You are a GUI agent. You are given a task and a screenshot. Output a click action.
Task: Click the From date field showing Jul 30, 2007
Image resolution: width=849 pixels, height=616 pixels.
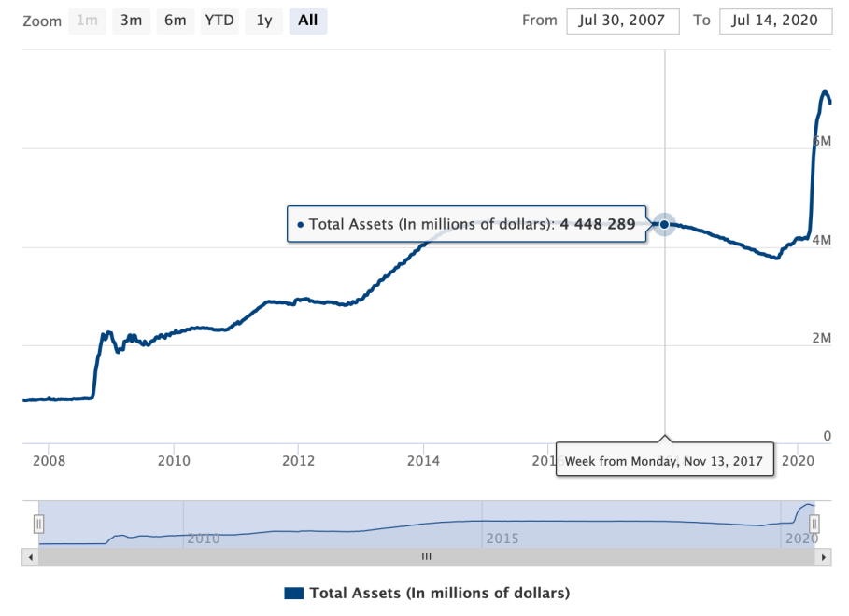[x=622, y=21]
